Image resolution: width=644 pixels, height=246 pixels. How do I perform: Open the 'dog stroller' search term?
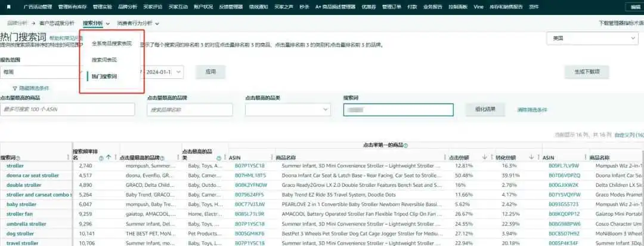(20, 233)
